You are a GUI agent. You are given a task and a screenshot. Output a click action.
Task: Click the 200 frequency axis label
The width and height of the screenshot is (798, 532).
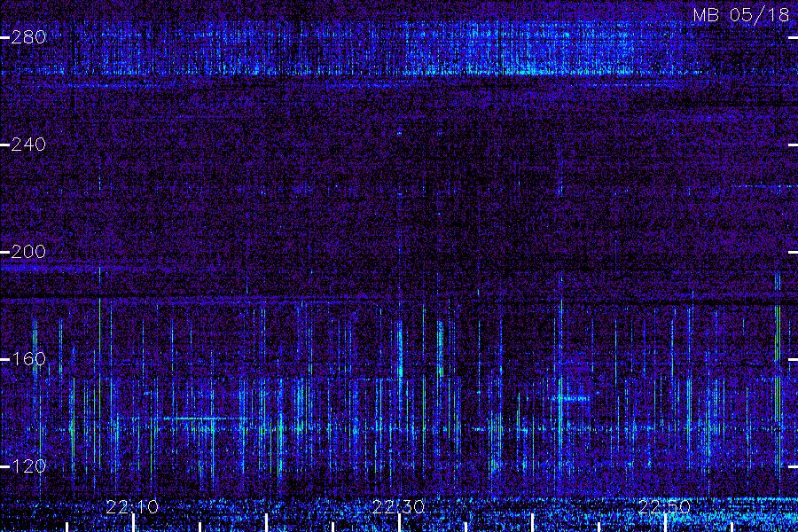pos(28,252)
